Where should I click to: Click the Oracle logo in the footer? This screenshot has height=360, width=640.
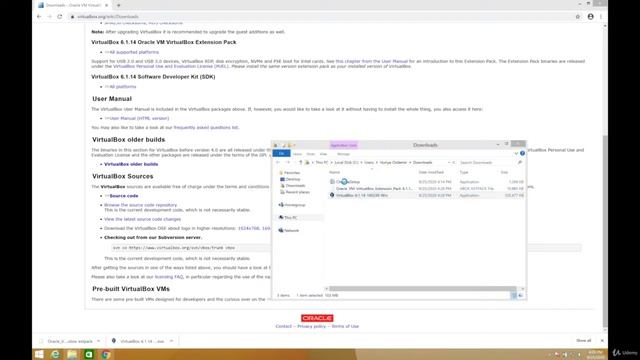[x=317, y=318]
